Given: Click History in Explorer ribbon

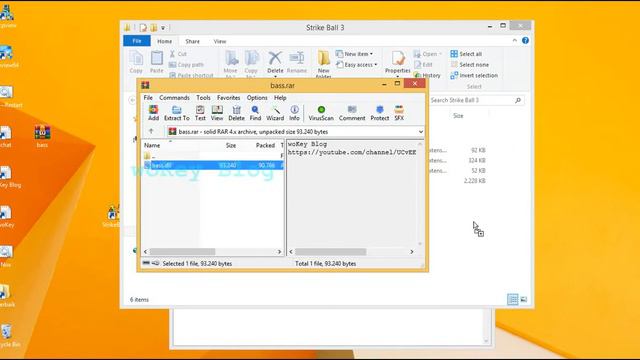Looking at the screenshot, I should 427,76.
